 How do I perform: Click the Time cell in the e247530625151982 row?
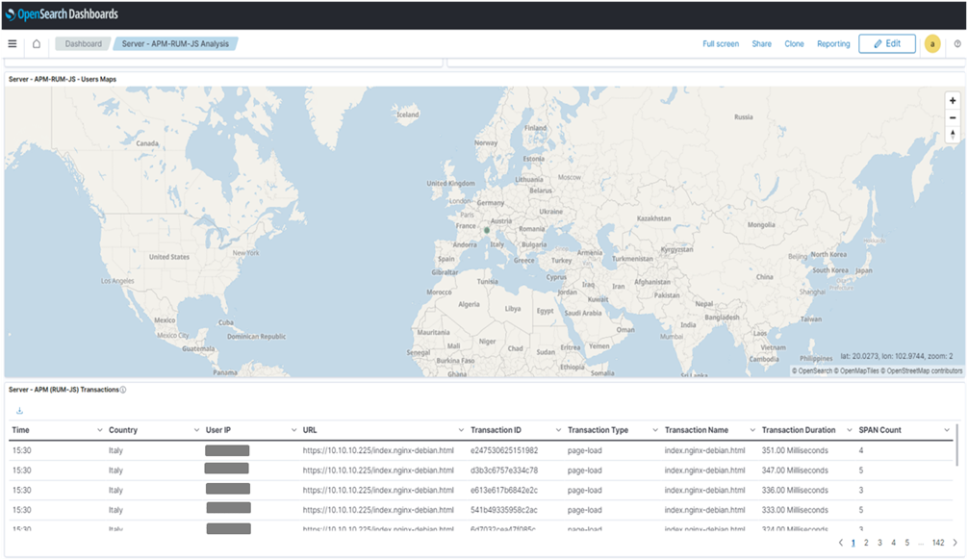coord(21,450)
